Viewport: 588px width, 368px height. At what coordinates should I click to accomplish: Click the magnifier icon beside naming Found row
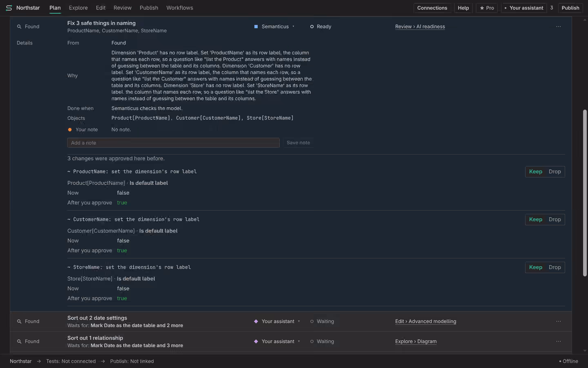(x=19, y=27)
